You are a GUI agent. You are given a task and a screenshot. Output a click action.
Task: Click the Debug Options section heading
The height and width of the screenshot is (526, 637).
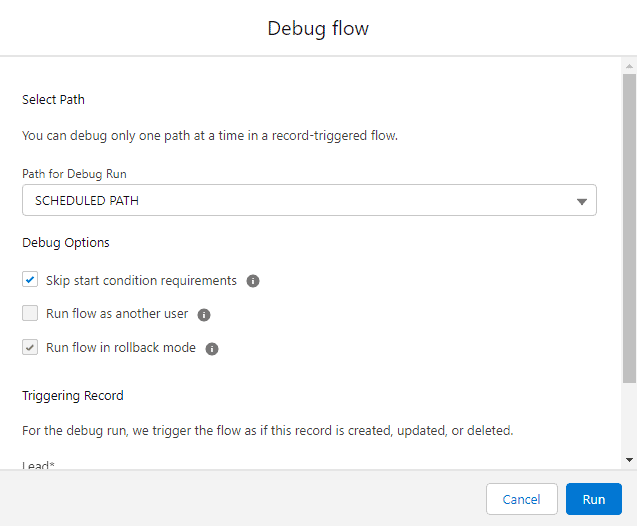66,243
